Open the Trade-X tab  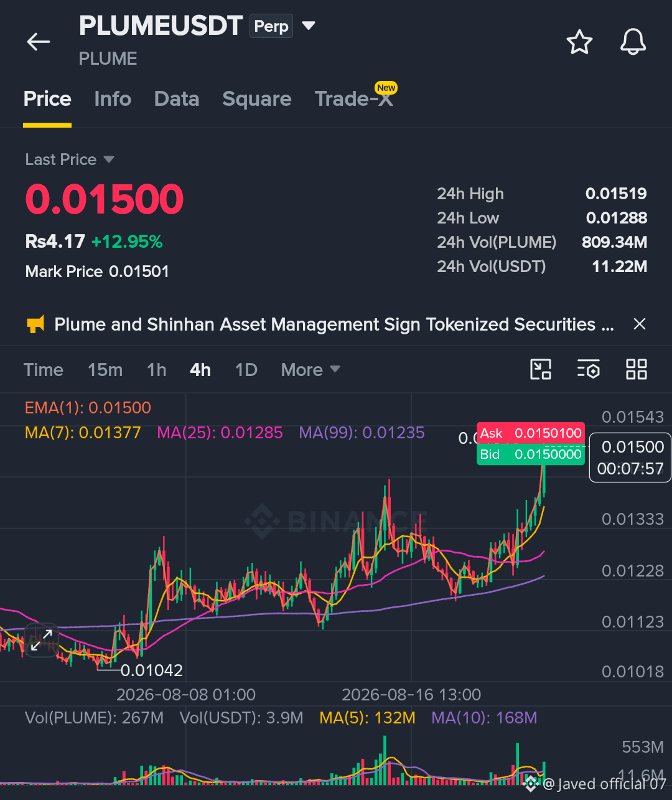click(x=355, y=98)
